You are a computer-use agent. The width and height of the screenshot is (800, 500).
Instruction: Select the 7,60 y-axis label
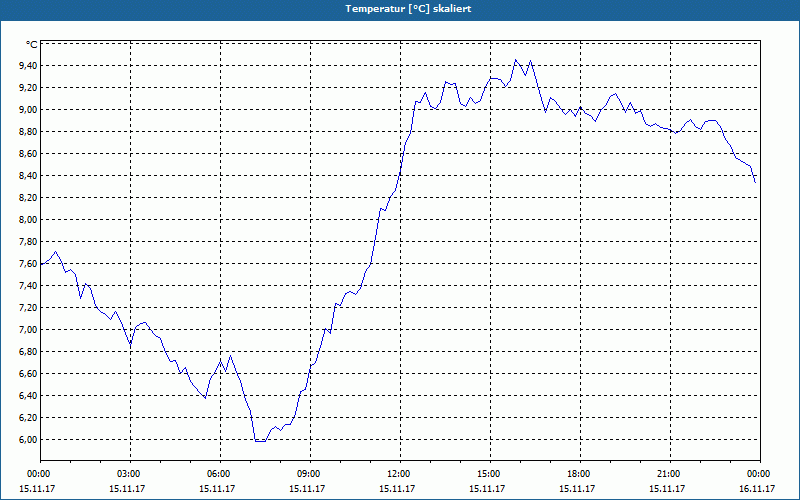pyautogui.click(x=28, y=264)
